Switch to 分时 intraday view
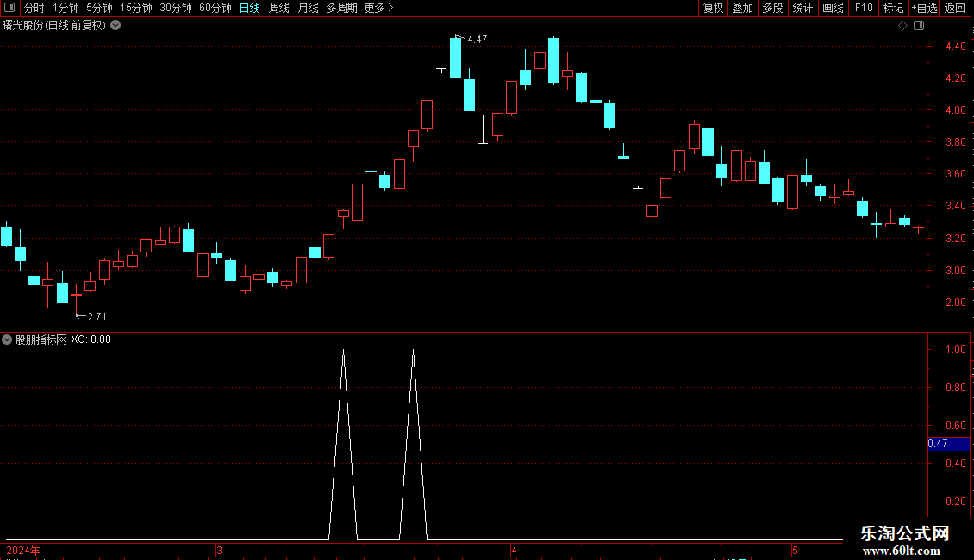Viewport: 974px width, 560px height. click(x=34, y=8)
